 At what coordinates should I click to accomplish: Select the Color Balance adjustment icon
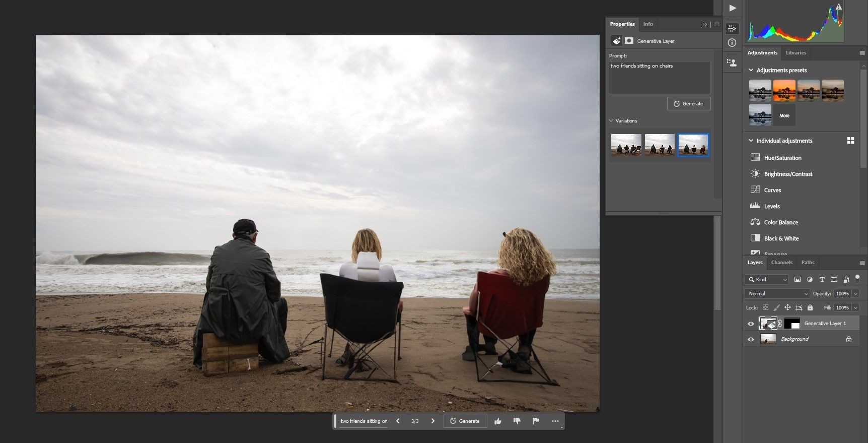pyautogui.click(x=755, y=222)
